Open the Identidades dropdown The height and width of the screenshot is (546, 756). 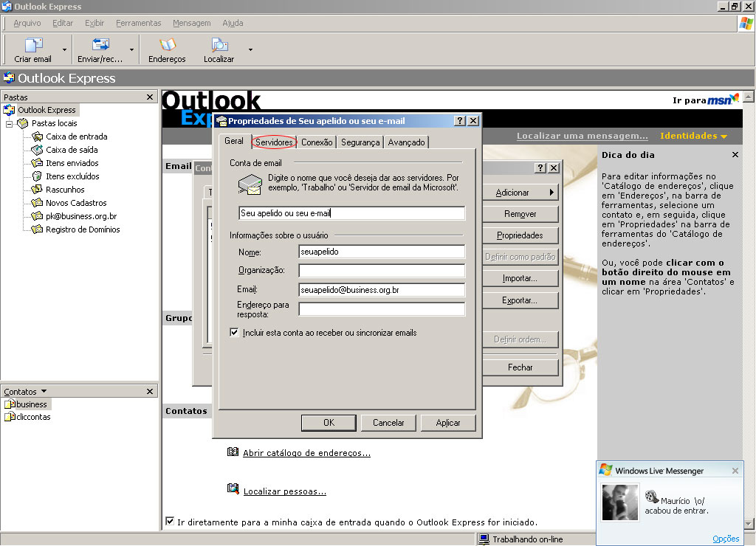click(x=693, y=136)
